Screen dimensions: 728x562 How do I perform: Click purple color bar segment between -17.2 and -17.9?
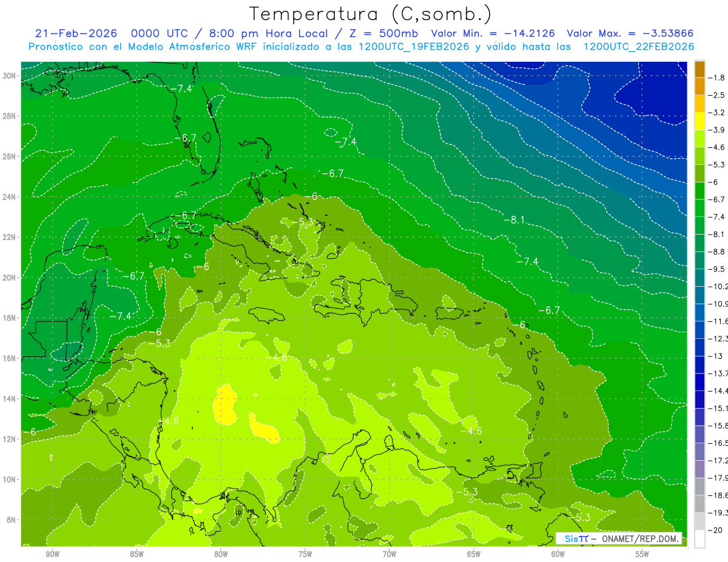coord(699,469)
